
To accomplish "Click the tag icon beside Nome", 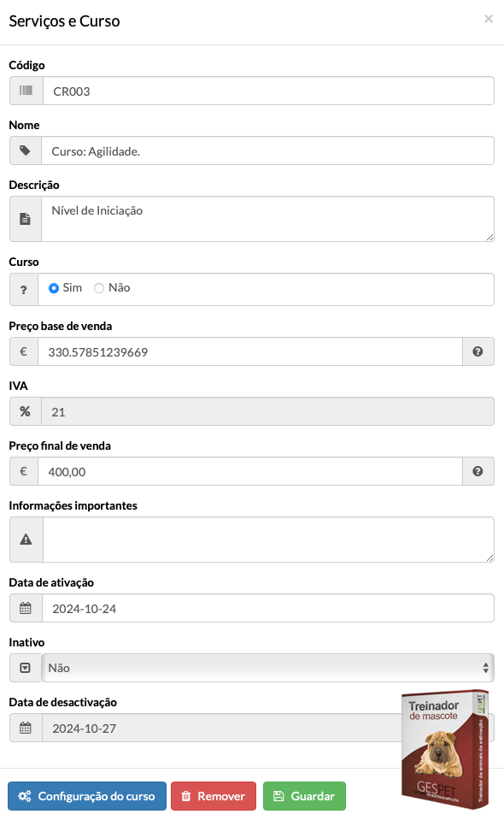I will tap(25, 150).
